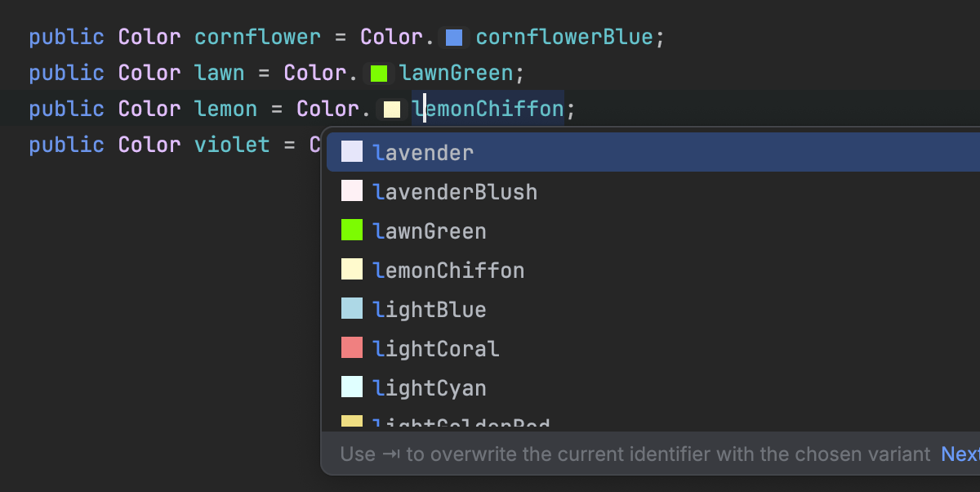
Task: Choose the lightBlue completion entry
Action: point(430,310)
